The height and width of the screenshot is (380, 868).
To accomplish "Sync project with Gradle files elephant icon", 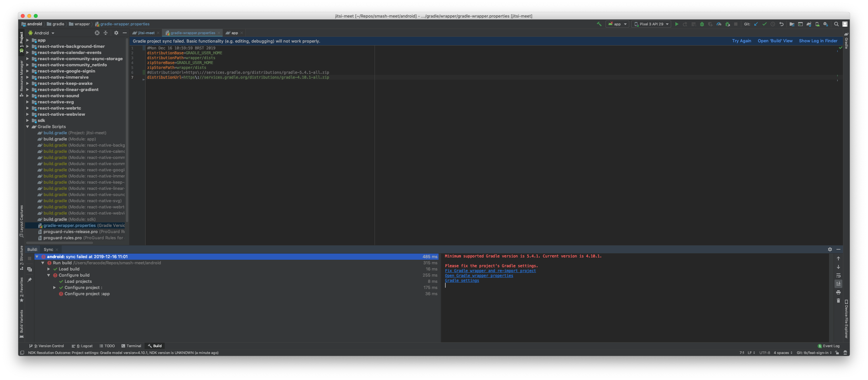I will coord(808,24).
